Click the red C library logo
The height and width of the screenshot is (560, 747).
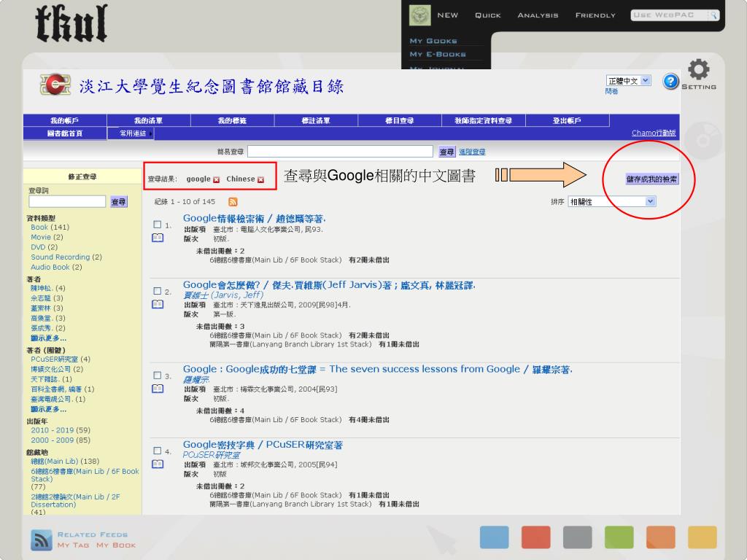55,85
